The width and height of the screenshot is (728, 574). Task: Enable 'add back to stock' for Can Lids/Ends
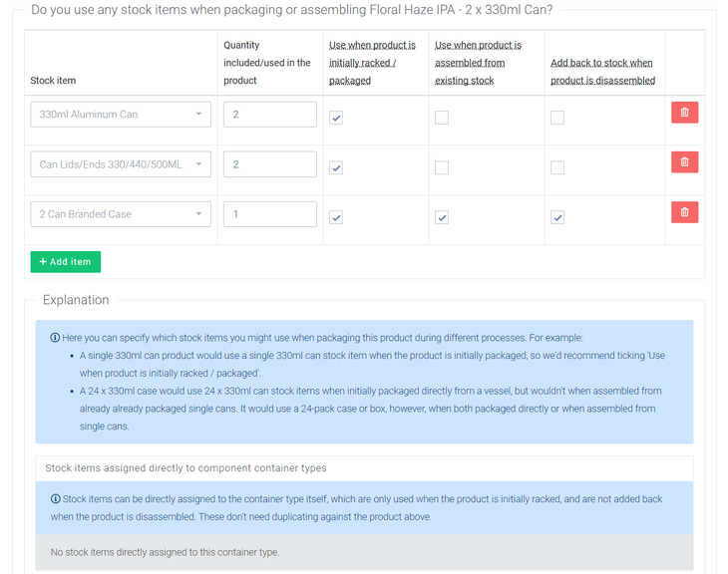(x=557, y=167)
